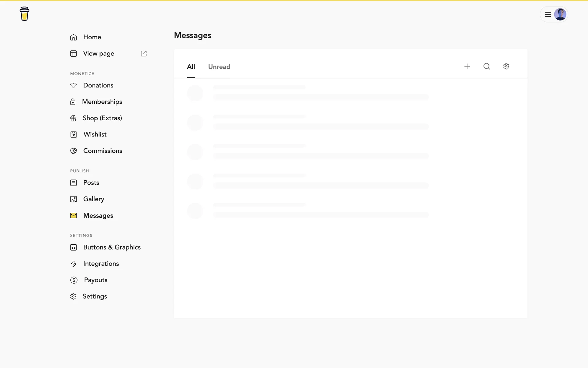Click the lightning bolt Integrations icon
Screen dimensions: 588x368
coord(73,264)
